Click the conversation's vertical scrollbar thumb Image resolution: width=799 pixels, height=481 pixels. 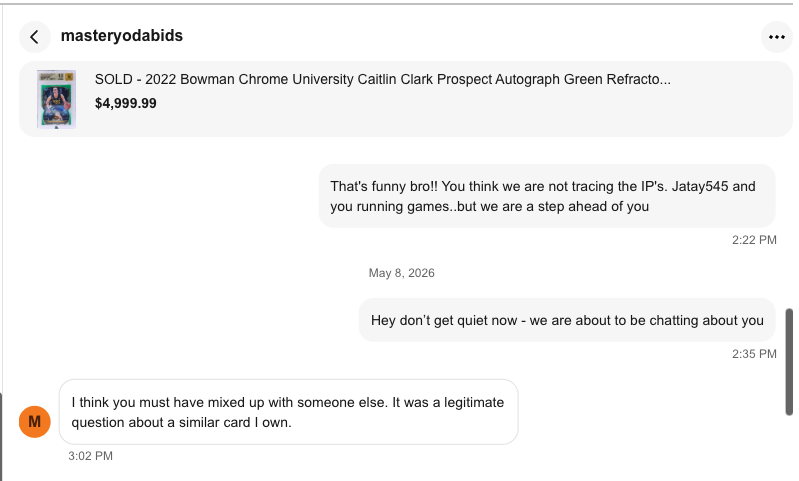pyautogui.click(x=789, y=362)
